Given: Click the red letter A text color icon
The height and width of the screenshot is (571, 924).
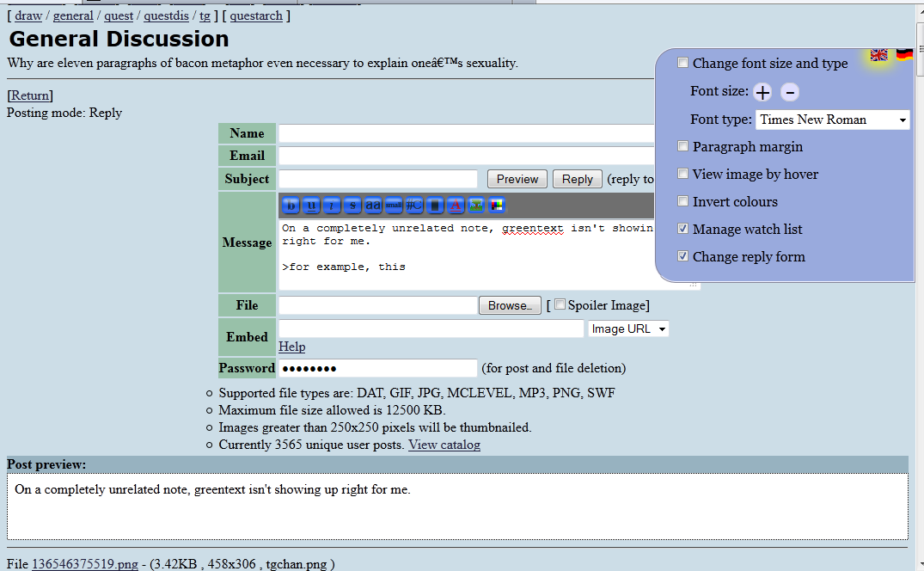Looking at the screenshot, I should 456,206.
